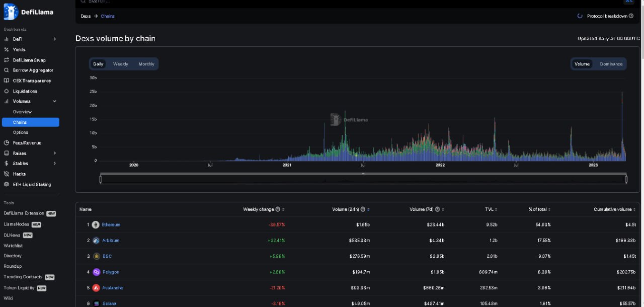Open the Options volumes page
This screenshot has height=307, width=644.
click(21, 132)
